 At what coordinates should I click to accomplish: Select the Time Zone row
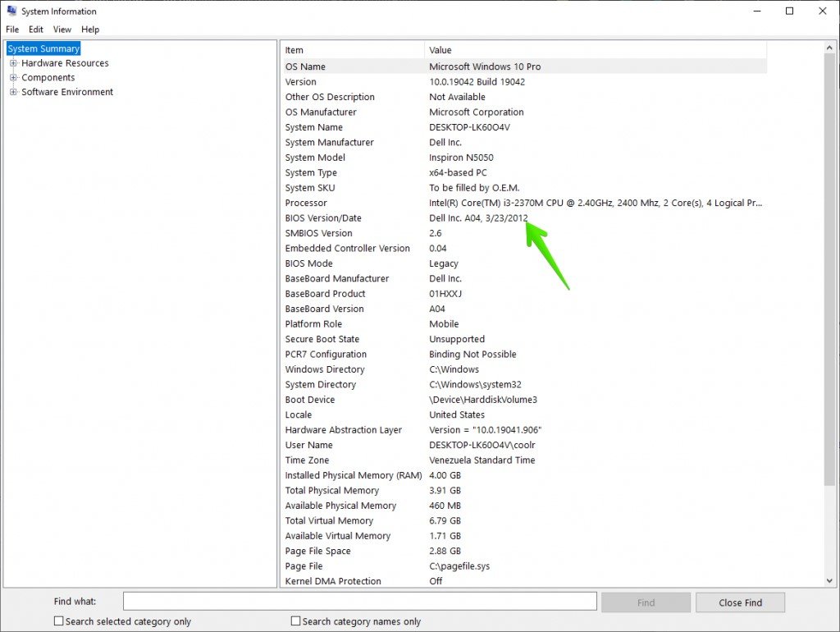click(524, 460)
